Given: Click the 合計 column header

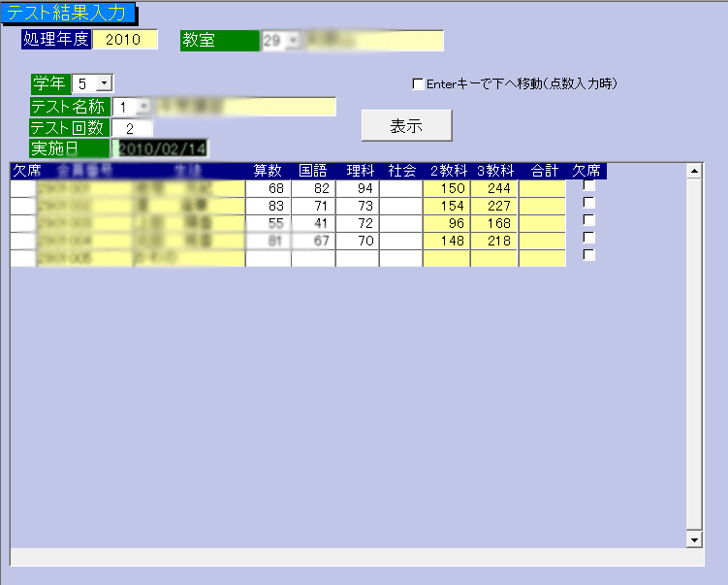Looking at the screenshot, I should 543,171.
